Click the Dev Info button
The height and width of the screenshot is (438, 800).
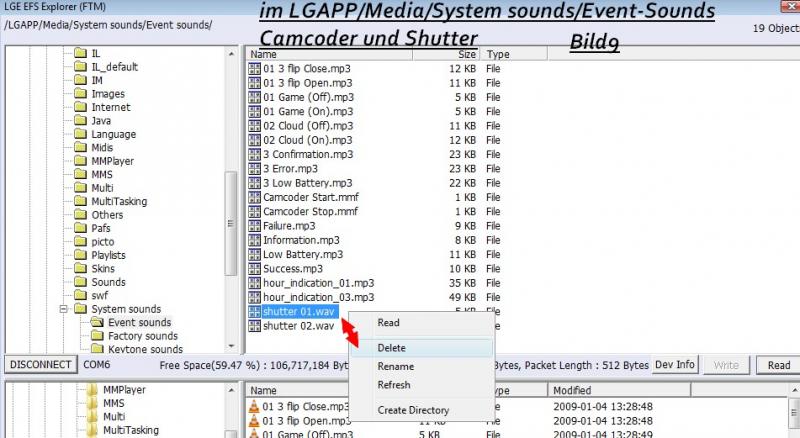[675, 365]
